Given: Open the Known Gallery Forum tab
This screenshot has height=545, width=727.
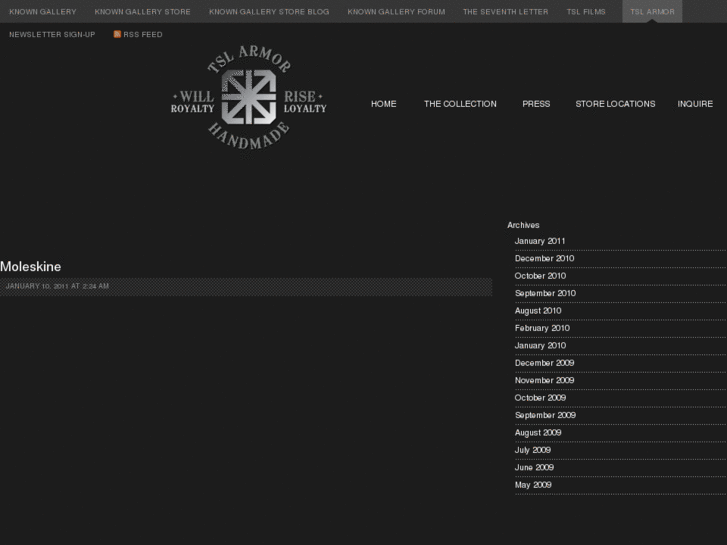Looking at the screenshot, I should [396, 12].
